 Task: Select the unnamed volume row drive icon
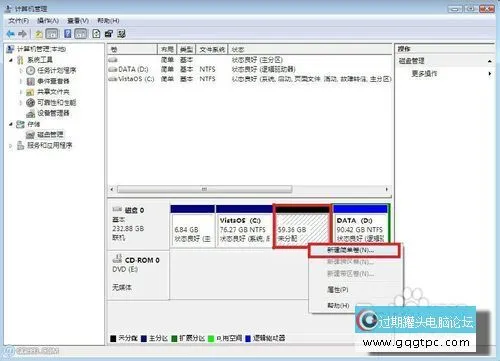(x=113, y=60)
